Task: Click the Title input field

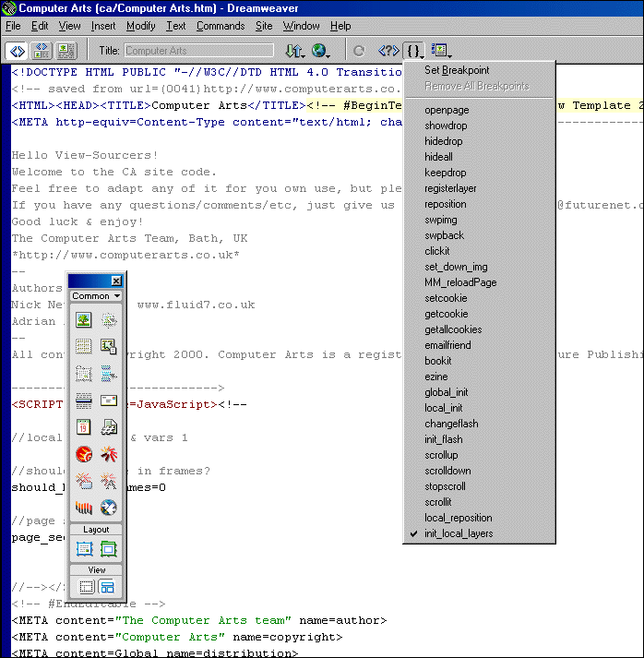Action: [x=199, y=51]
